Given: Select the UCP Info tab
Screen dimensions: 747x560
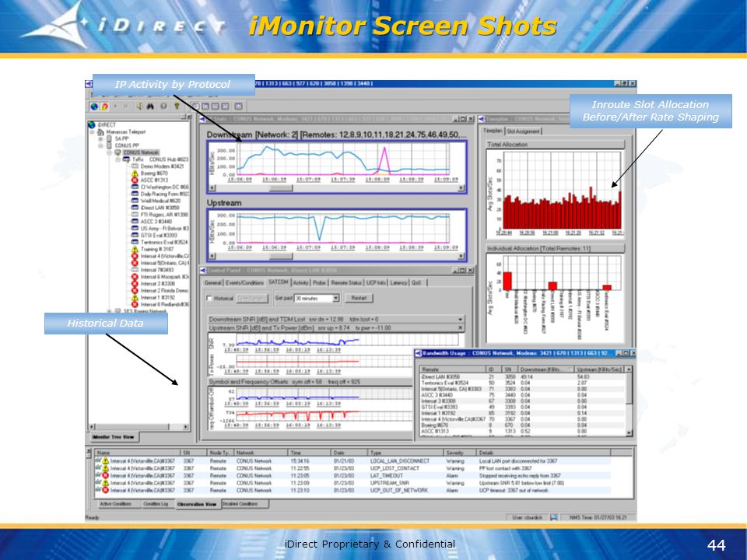Looking at the screenshot, I should (376, 283).
